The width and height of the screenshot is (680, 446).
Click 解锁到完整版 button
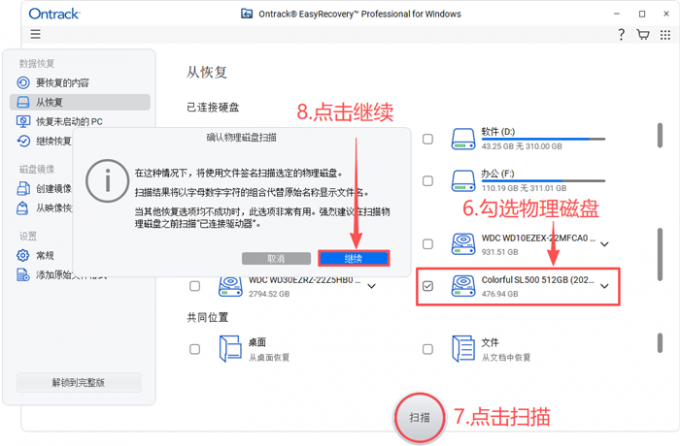78,382
